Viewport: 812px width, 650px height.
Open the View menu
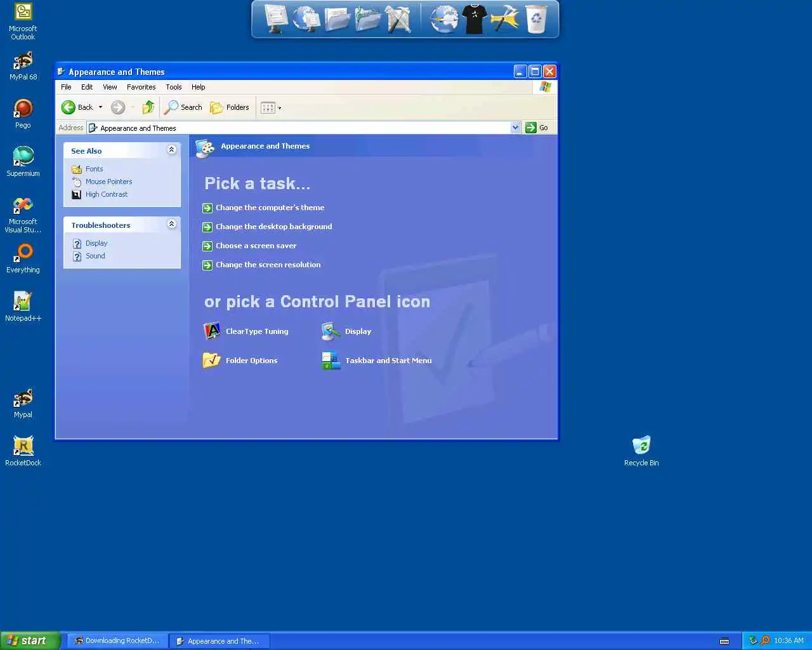[x=110, y=87]
